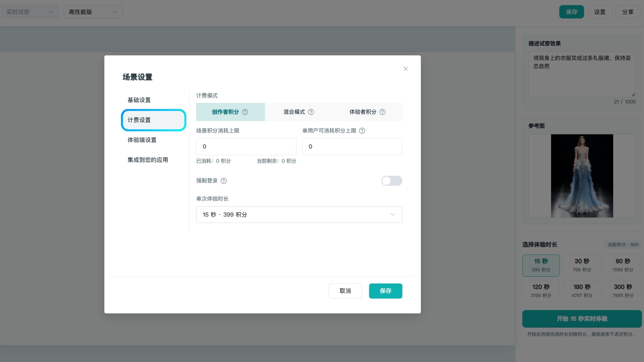Select the 120 秒 3198 积分 option

tap(541, 291)
